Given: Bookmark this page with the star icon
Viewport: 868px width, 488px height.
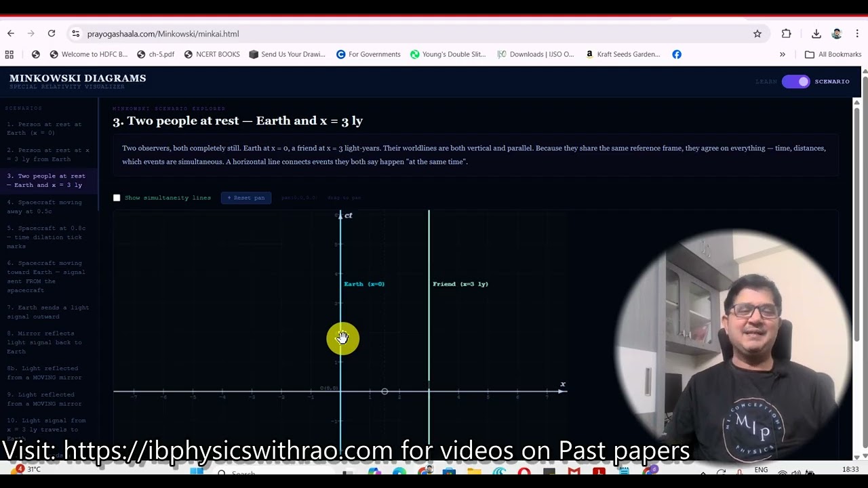Looking at the screenshot, I should 757,33.
